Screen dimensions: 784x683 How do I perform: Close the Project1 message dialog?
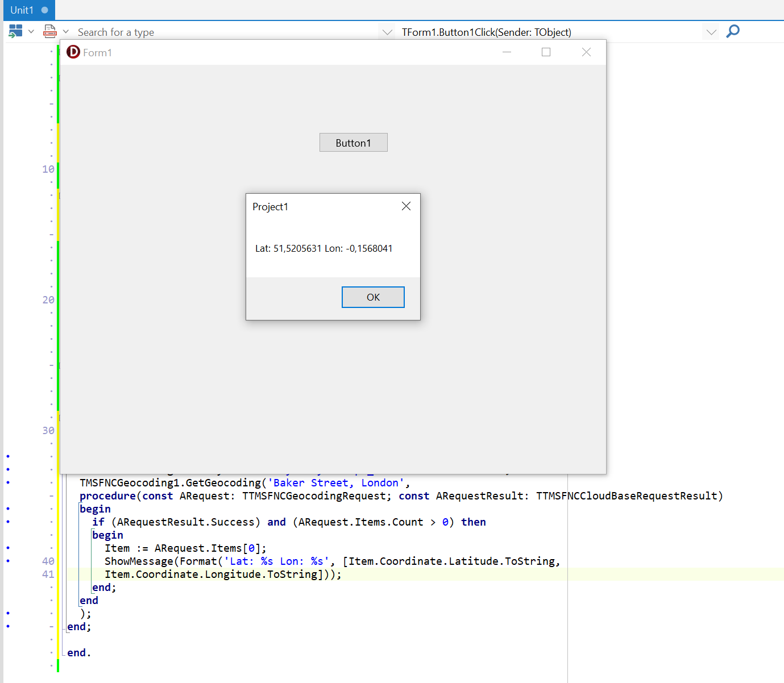tap(406, 206)
